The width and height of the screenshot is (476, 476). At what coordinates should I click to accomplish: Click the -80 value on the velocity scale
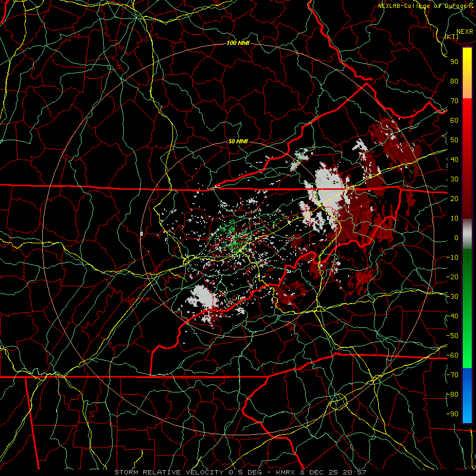point(452,395)
